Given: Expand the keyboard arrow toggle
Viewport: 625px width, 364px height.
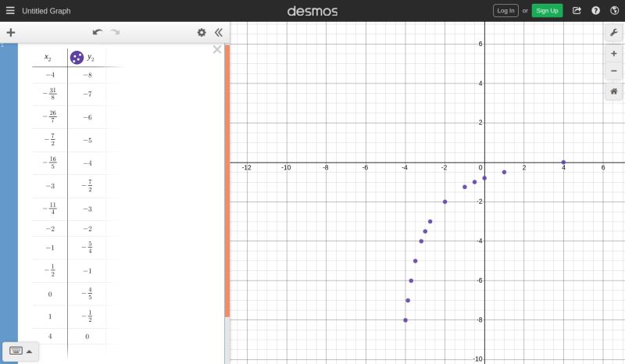Looking at the screenshot, I should pyautogui.click(x=29, y=352).
